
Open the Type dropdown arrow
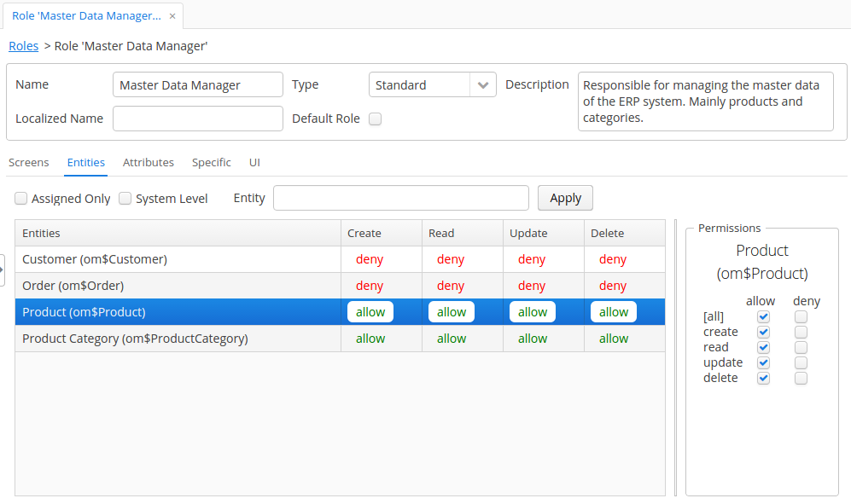coord(482,85)
